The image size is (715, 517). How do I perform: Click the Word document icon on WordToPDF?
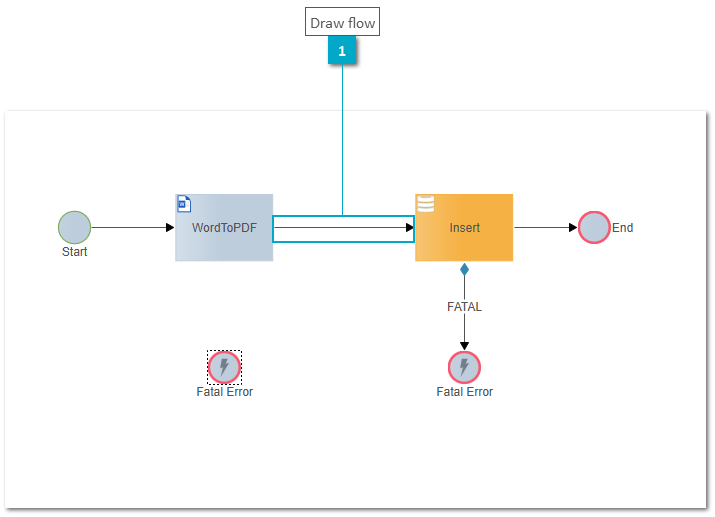184,204
